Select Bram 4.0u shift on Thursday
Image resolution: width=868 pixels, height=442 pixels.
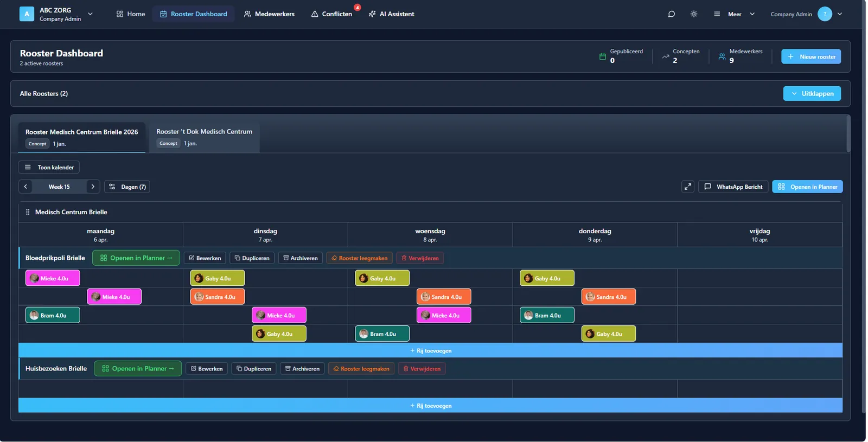(547, 315)
